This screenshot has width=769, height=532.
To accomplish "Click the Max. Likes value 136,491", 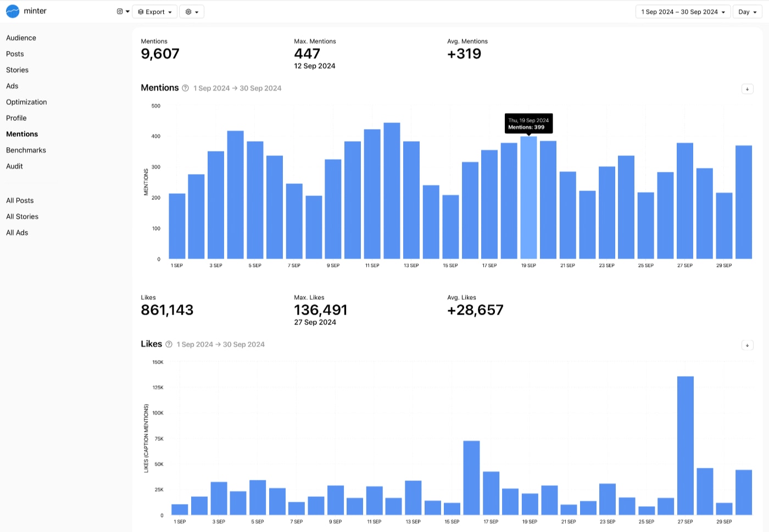I will [321, 310].
